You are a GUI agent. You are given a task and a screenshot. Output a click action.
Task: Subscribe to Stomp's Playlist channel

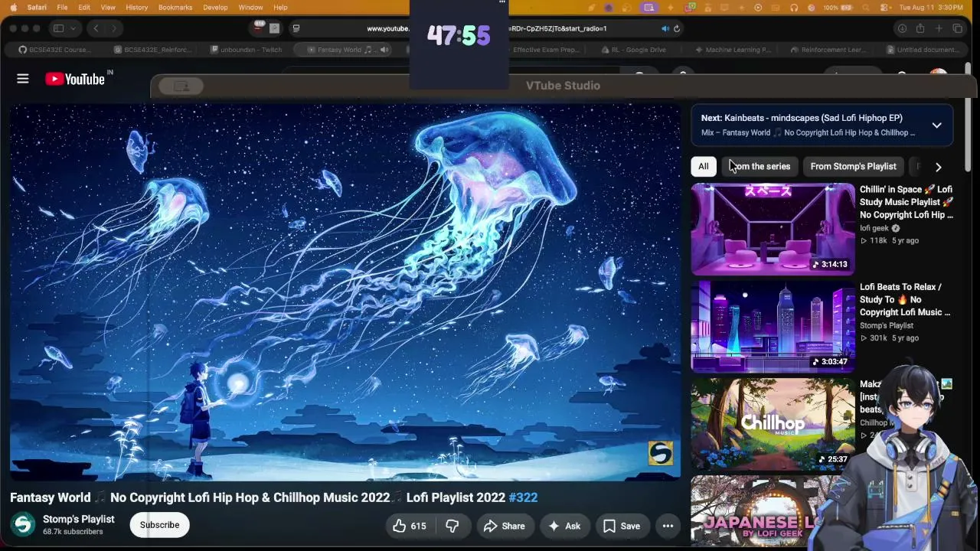tap(159, 525)
